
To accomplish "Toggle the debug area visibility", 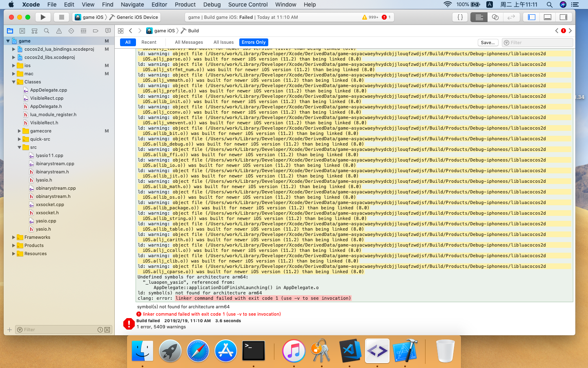I will click(548, 17).
